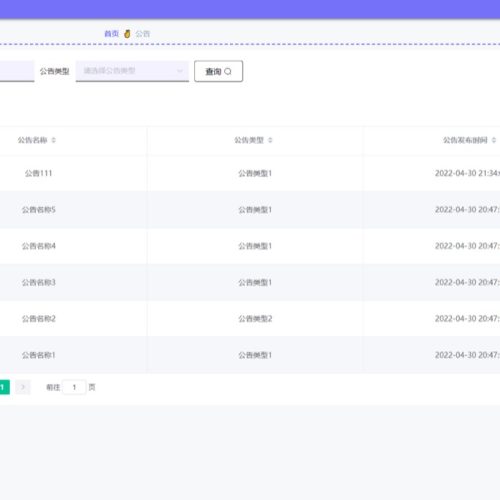This screenshot has height=500, width=500.
Task: Select the 公告名称2 cell
Action: click(39, 319)
